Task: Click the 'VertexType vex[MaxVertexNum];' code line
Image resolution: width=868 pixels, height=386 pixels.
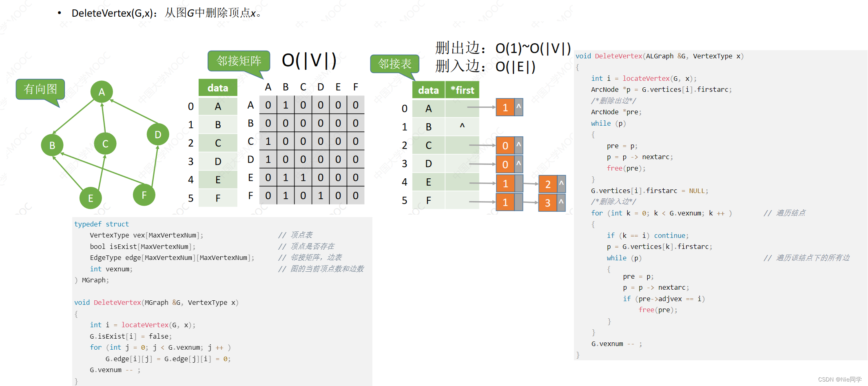Action: pos(146,235)
